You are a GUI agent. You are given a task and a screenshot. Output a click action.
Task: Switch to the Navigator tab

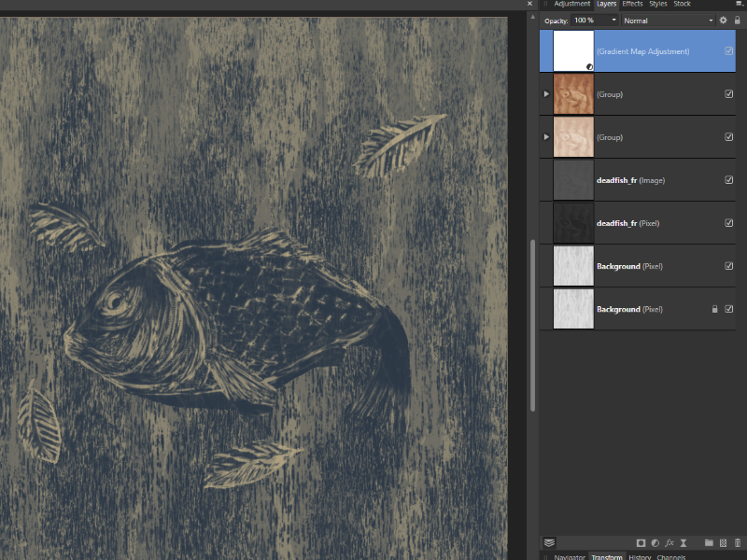pos(570,556)
